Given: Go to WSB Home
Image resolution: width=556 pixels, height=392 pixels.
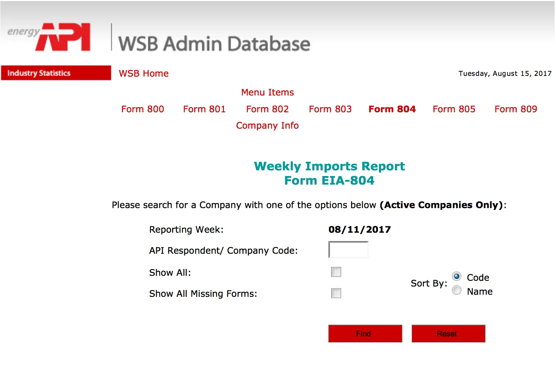Looking at the screenshot, I should coord(144,73).
